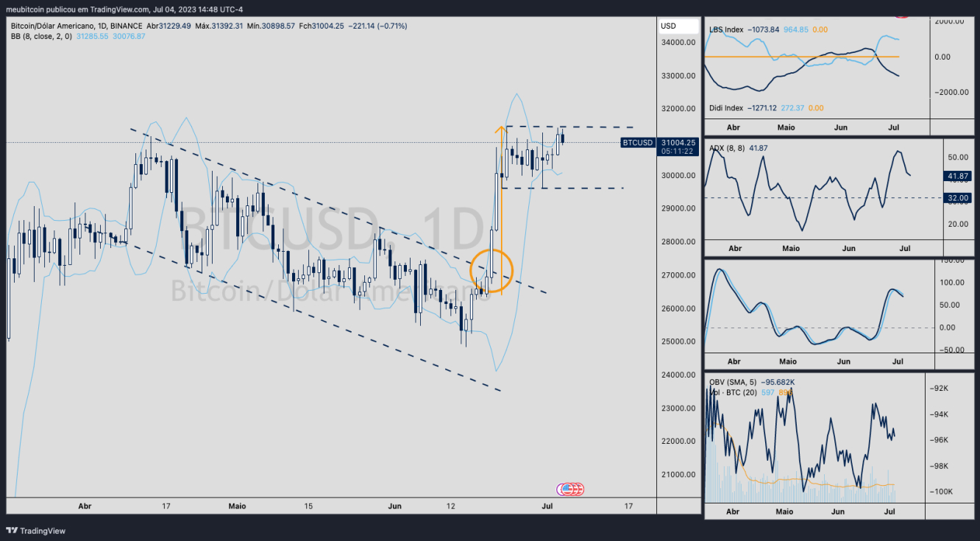Click the Jul label on main chart time axis
The width and height of the screenshot is (980, 541).
pyautogui.click(x=547, y=506)
